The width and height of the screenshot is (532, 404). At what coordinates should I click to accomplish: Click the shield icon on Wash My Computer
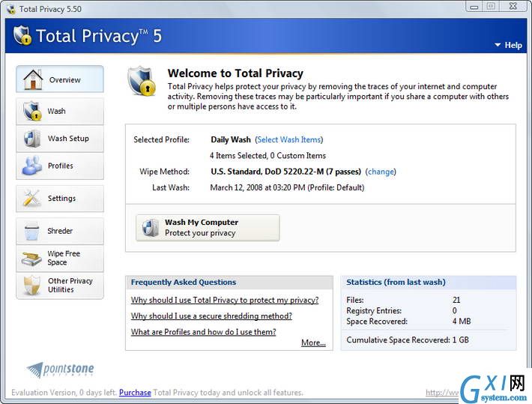click(x=151, y=228)
